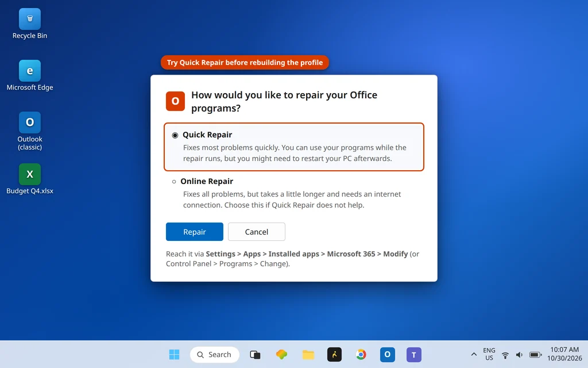Open File Explorer from the taskbar
Viewport: 588px width, 368px height.
308,354
